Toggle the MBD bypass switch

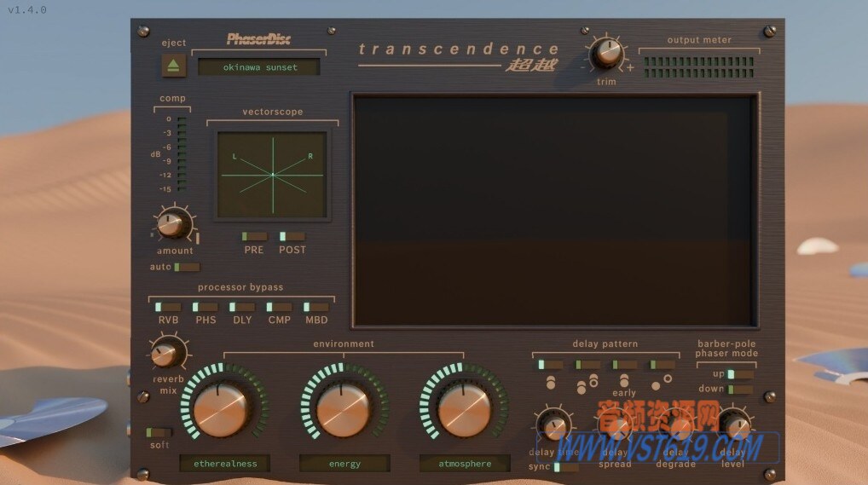[316, 307]
